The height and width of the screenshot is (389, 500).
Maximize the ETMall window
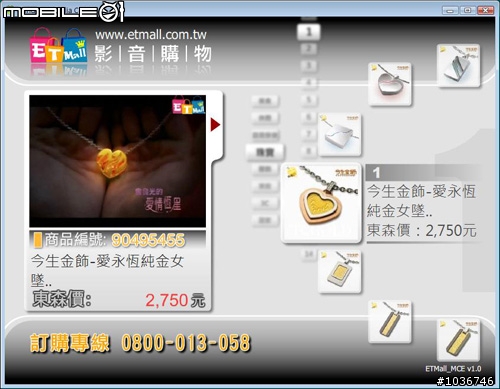click(x=468, y=10)
